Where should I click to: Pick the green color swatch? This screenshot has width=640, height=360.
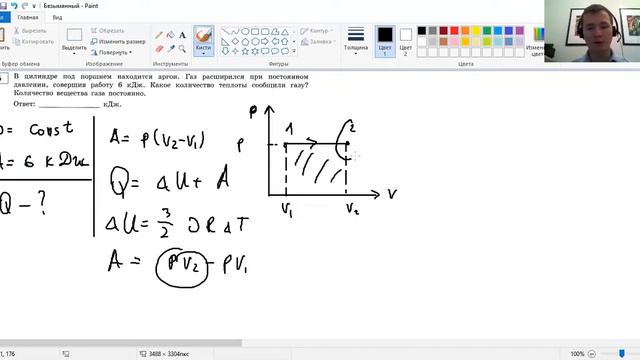487,31
